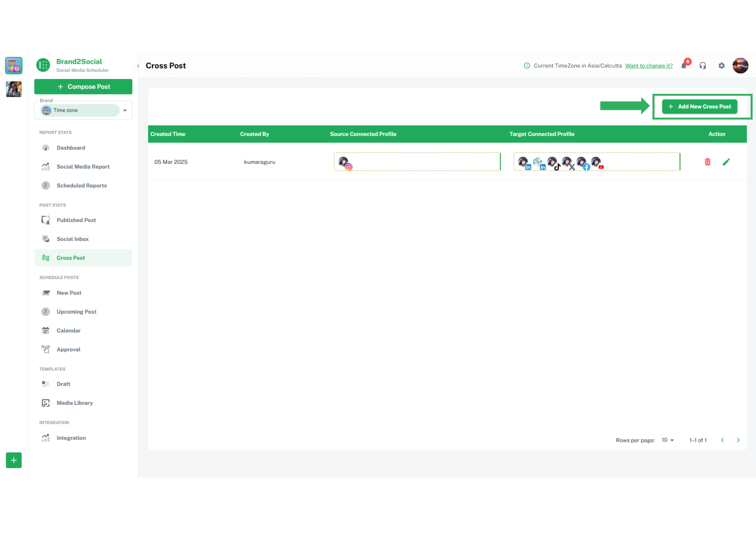This screenshot has width=756, height=534.
Task: Click the YouTube target profile avatar
Action: [596, 162]
